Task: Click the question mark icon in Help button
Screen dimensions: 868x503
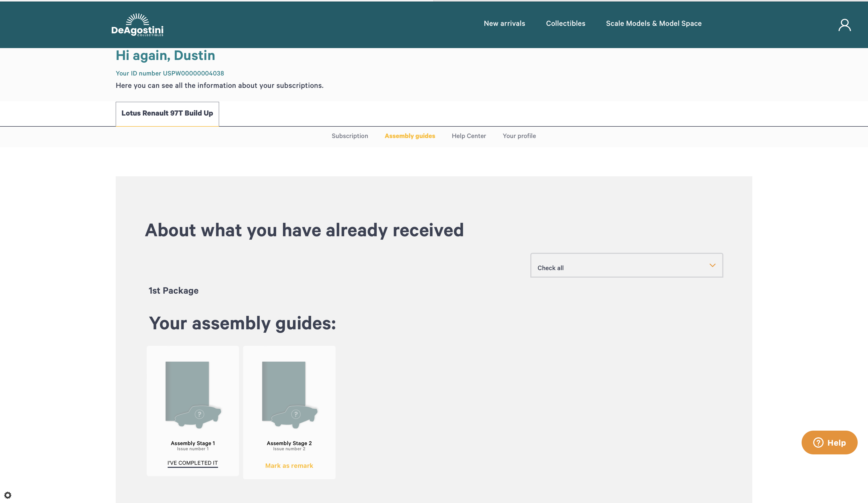Action: point(818,442)
